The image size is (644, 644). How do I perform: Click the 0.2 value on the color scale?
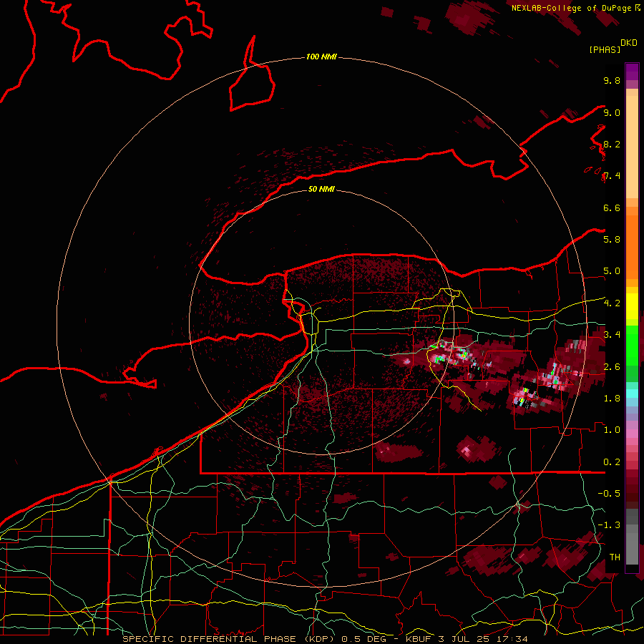(612, 462)
